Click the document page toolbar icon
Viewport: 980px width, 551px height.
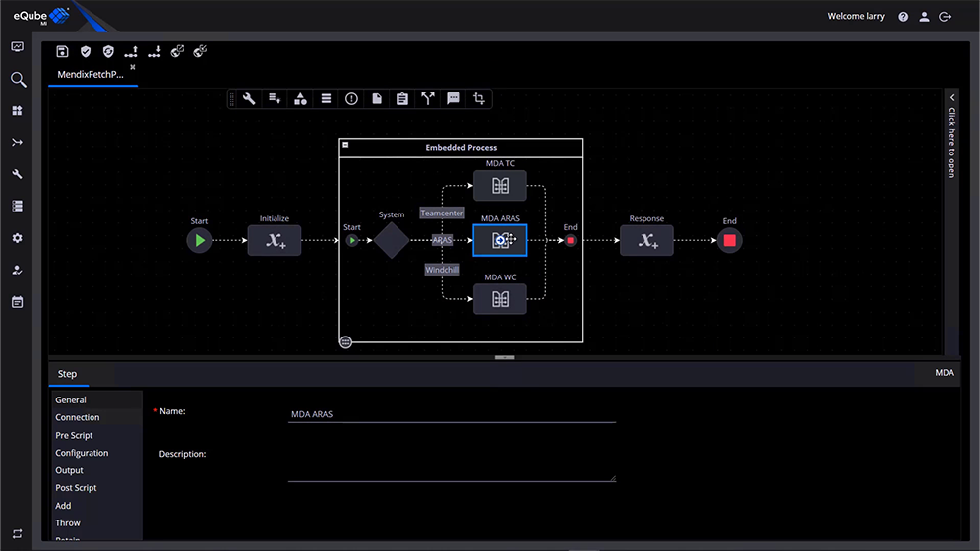[x=377, y=98]
